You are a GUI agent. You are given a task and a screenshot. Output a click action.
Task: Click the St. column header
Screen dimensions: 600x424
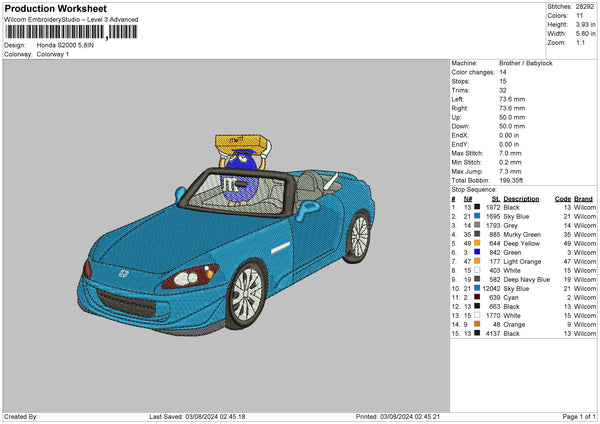496,199
